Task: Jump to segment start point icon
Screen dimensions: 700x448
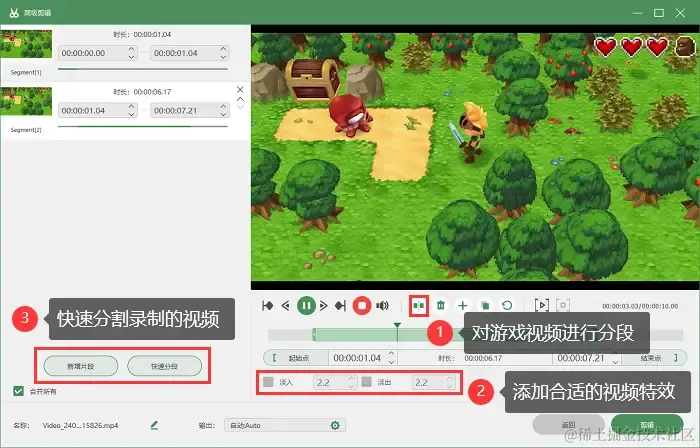Action: 267,306
